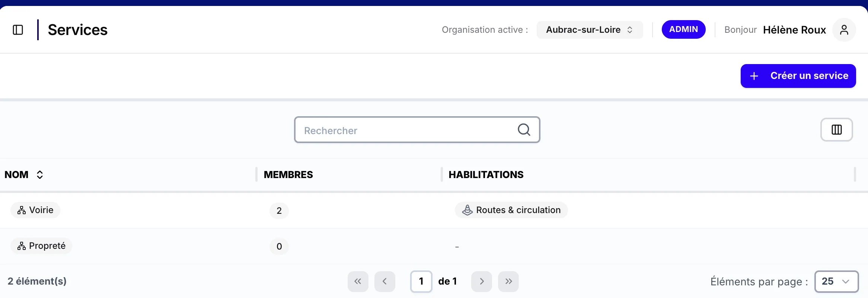868x298 pixels.
Task: Click the search magnifier icon
Action: [524, 130]
